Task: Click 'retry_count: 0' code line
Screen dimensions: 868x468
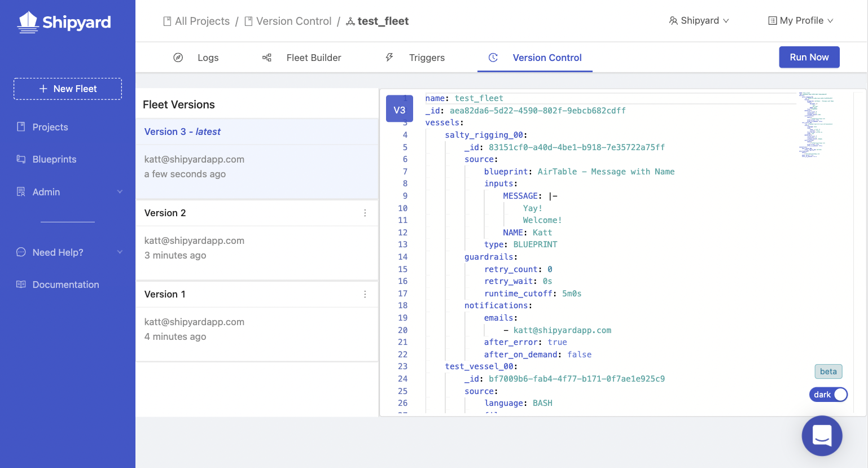Action: (x=518, y=269)
